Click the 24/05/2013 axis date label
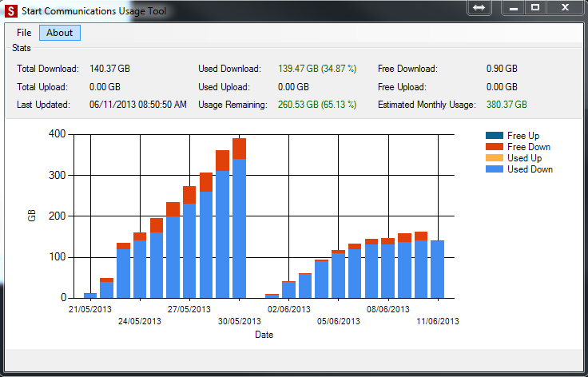Viewport: 588px width, 377px height. [x=140, y=321]
